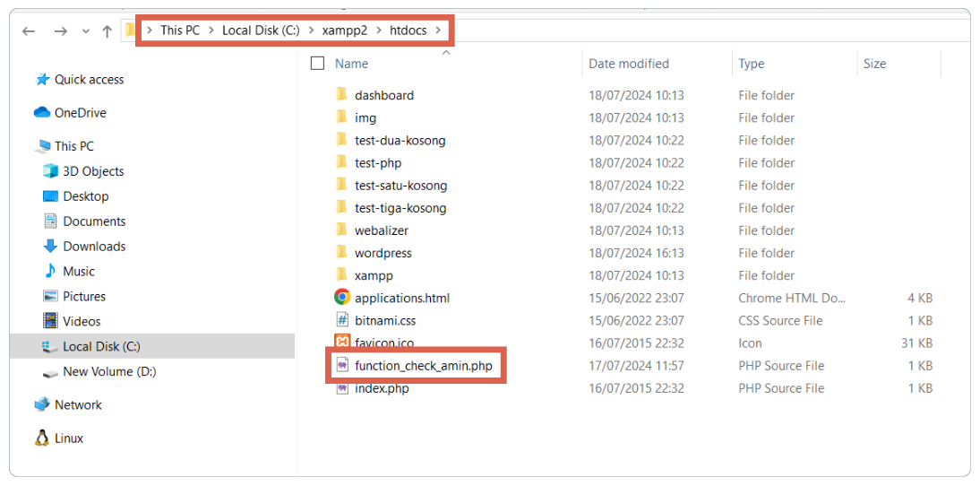Viewport: 980px width, 486px height.
Task: Click the Music note icon
Action: pyautogui.click(x=50, y=271)
